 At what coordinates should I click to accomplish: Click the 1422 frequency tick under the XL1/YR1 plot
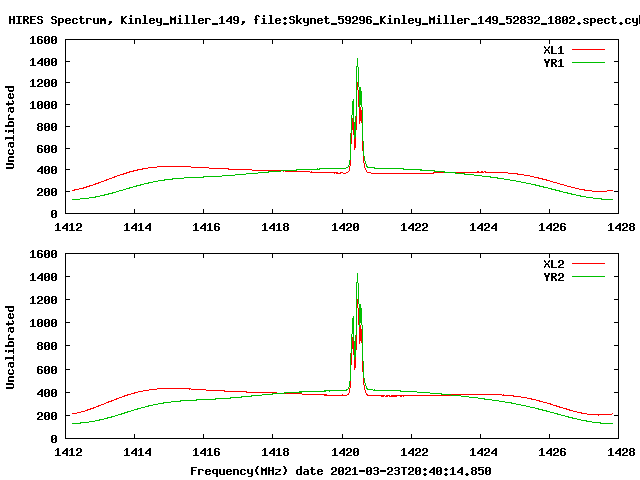(414, 227)
